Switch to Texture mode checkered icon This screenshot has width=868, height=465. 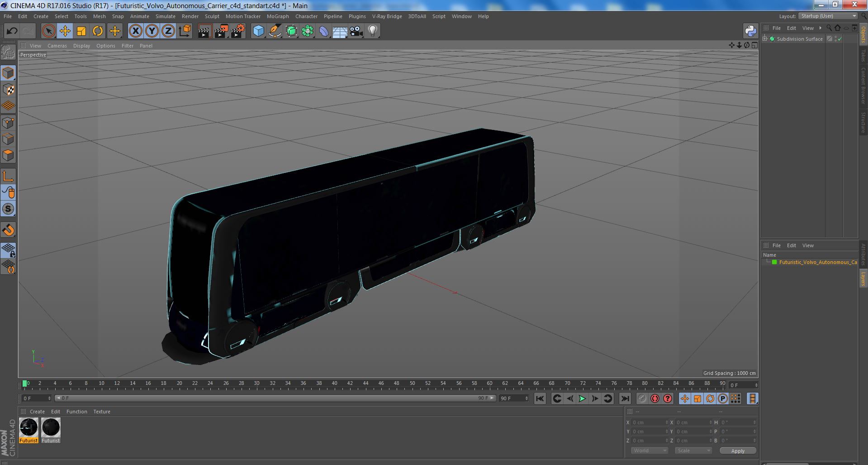(8, 90)
